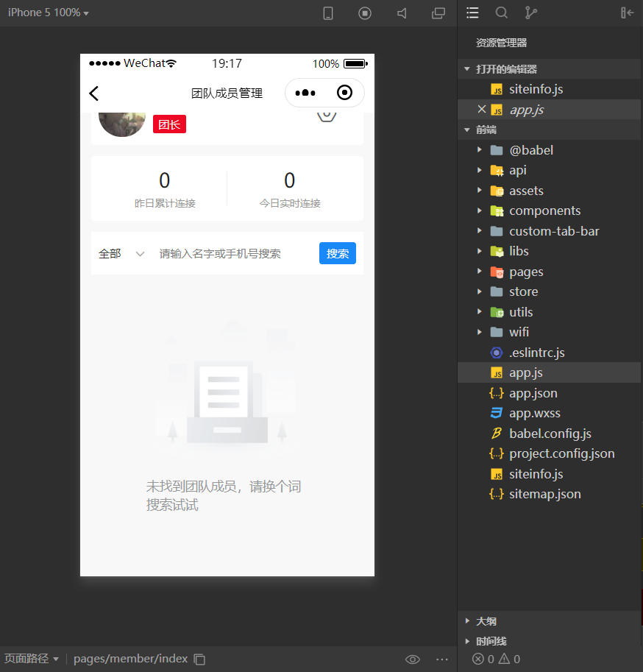Detach the simulator window with the pop-out icon
Image resolution: width=643 pixels, height=672 pixels.
[438, 13]
